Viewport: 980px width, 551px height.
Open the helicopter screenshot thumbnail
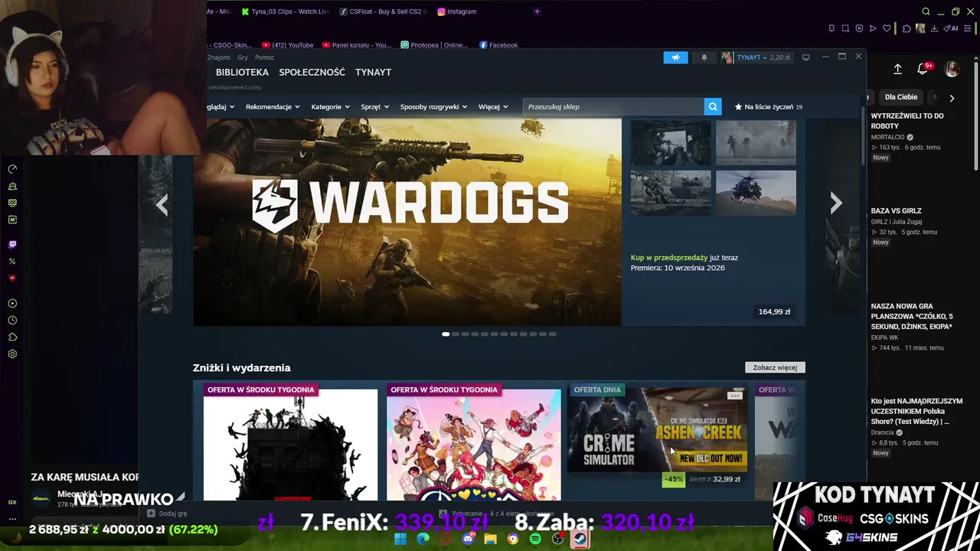tap(756, 193)
